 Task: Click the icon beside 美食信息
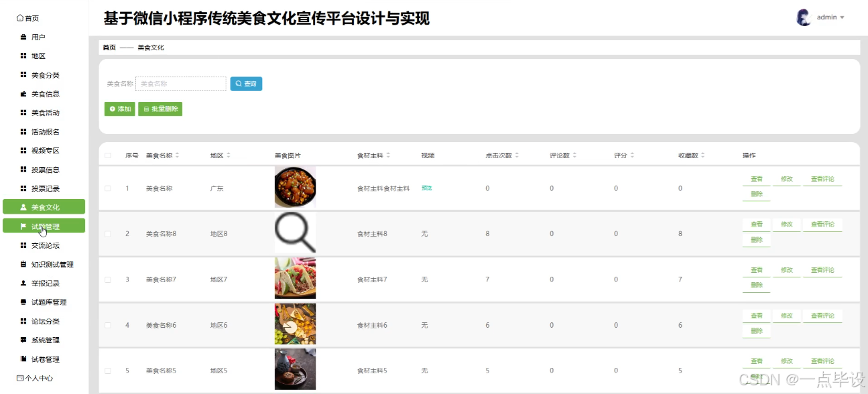tap(23, 94)
